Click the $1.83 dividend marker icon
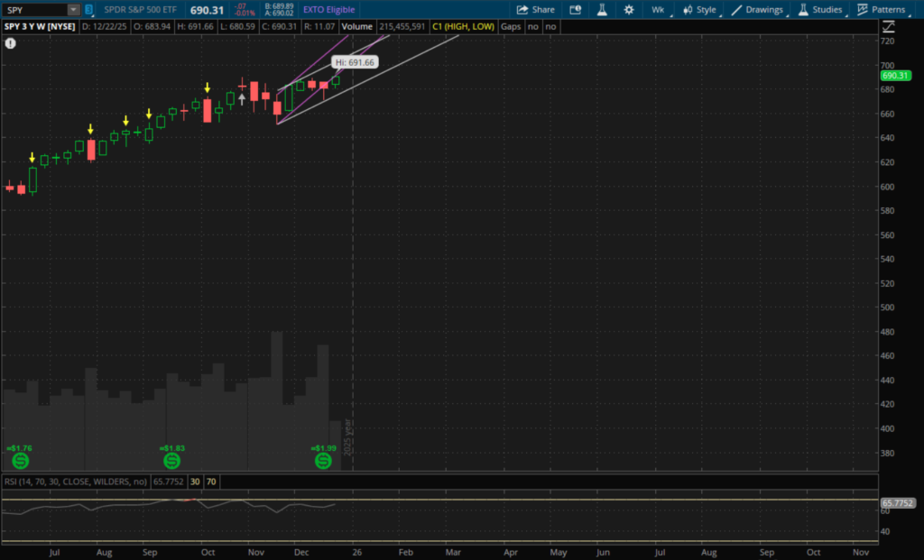This screenshot has width=924, height=560. pyautogui.click(x=171, y=461)
